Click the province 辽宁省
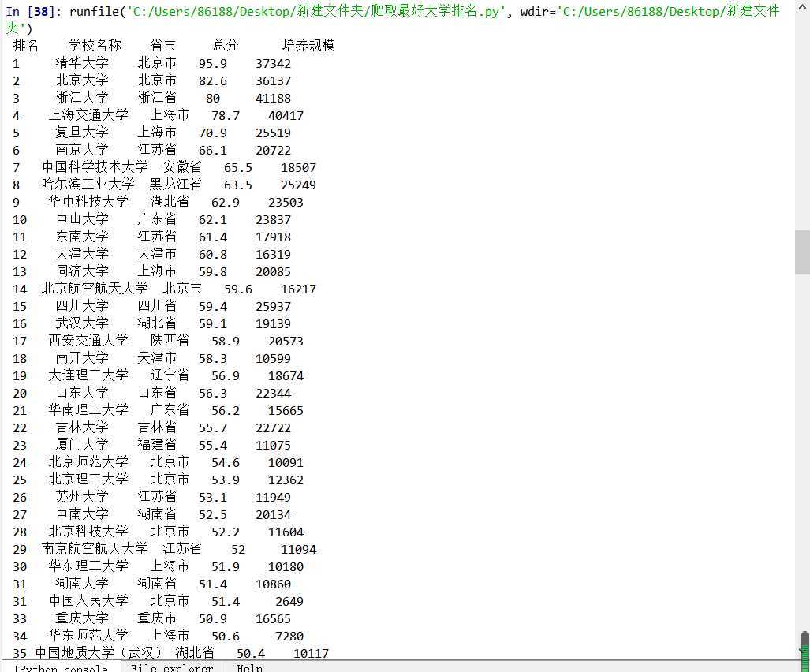The height and width of the screenshot is (672, 810). click(x=170, y=375)
